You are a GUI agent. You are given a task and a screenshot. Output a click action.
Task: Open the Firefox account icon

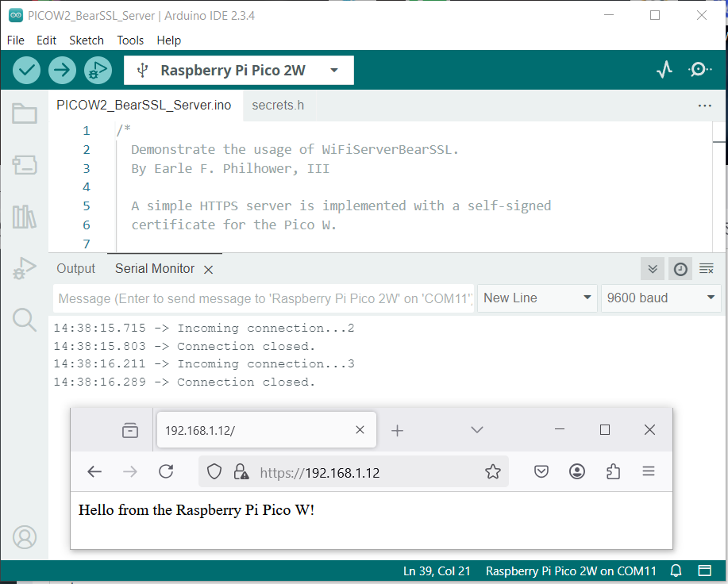577,472
